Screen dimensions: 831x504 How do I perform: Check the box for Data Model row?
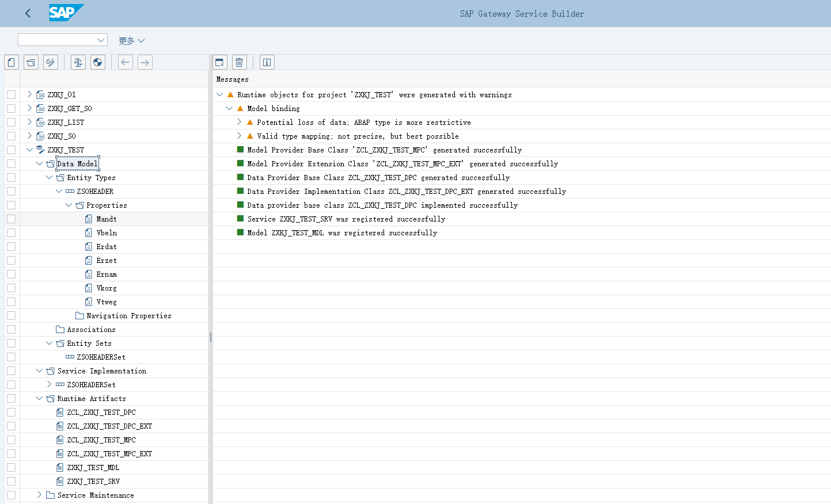(x=12, y=163)
